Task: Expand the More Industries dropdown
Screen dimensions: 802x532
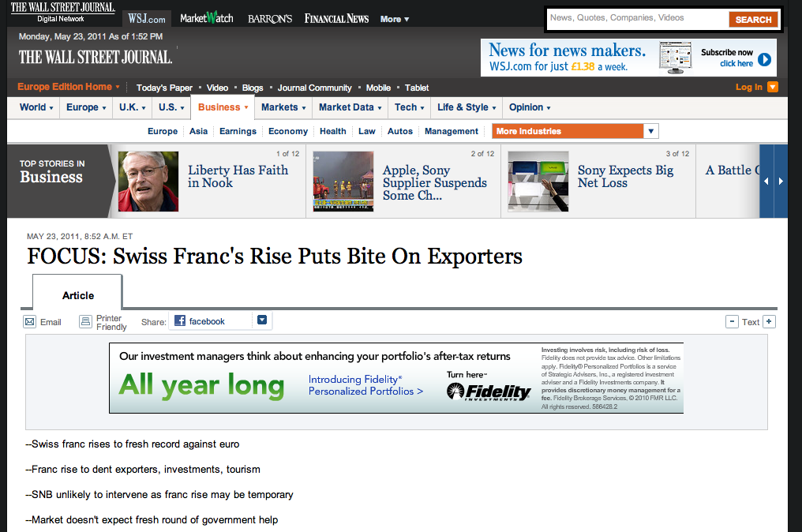Action: click(x=650, y=131)
